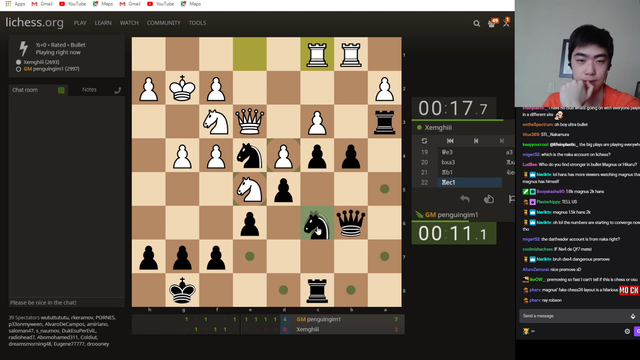Select the black rook on a3
Viewport: 640px width, 360px height.
pos(384,121)
